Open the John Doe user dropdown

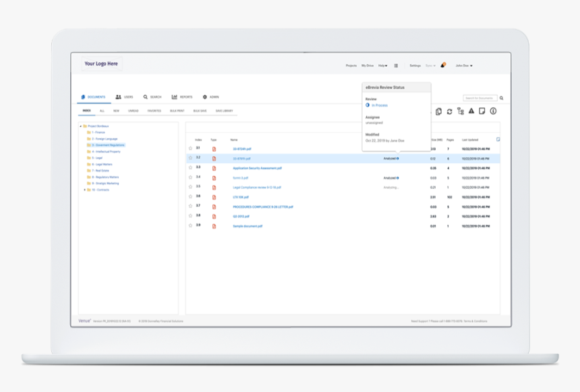pos(463,65)
